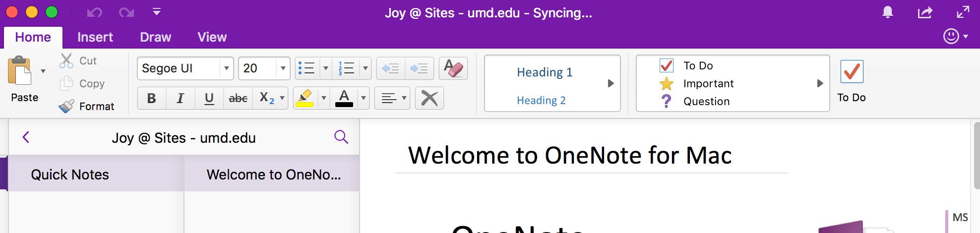Click notebook name Joy @ Sites - umd.edu
This screenshot has height=233, width=980.
tap(184, 138)
